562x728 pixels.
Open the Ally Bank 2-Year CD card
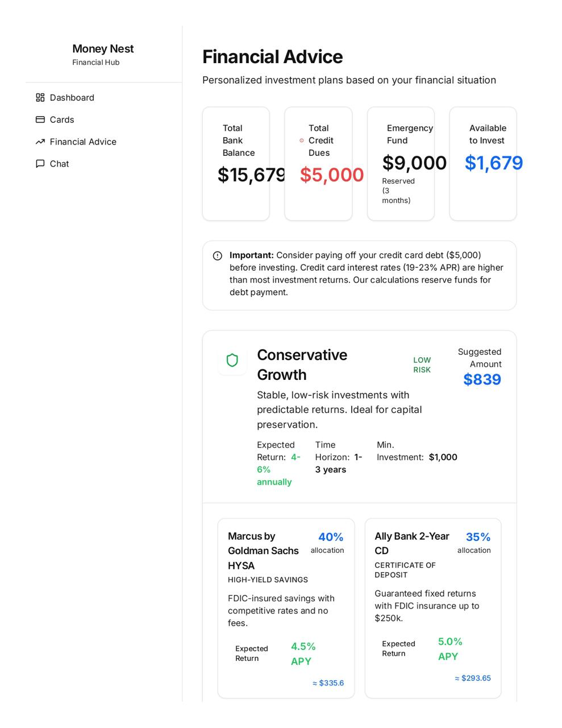433,608
